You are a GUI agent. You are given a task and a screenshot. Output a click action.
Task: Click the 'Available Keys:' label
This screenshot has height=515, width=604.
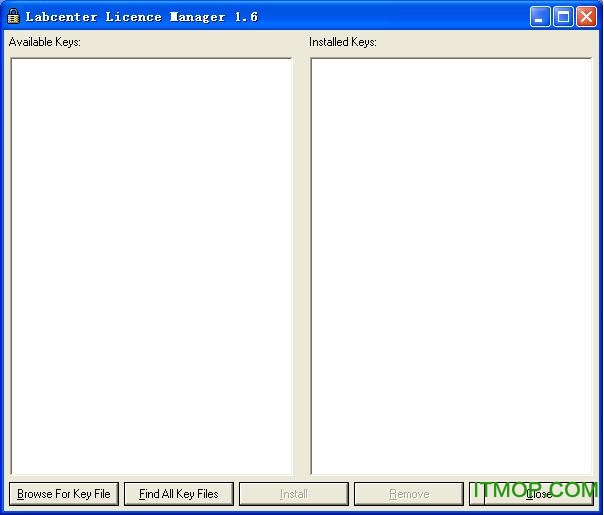coord(45,42)
